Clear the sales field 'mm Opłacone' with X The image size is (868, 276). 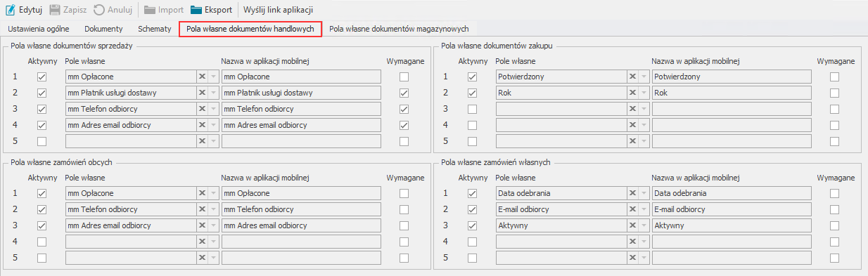(202, 77)
